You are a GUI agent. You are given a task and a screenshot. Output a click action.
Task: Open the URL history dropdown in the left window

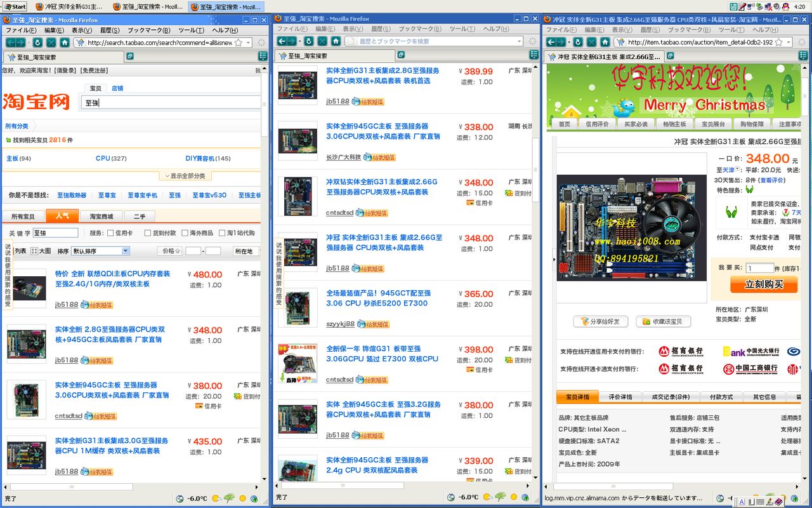click(249, 43)
